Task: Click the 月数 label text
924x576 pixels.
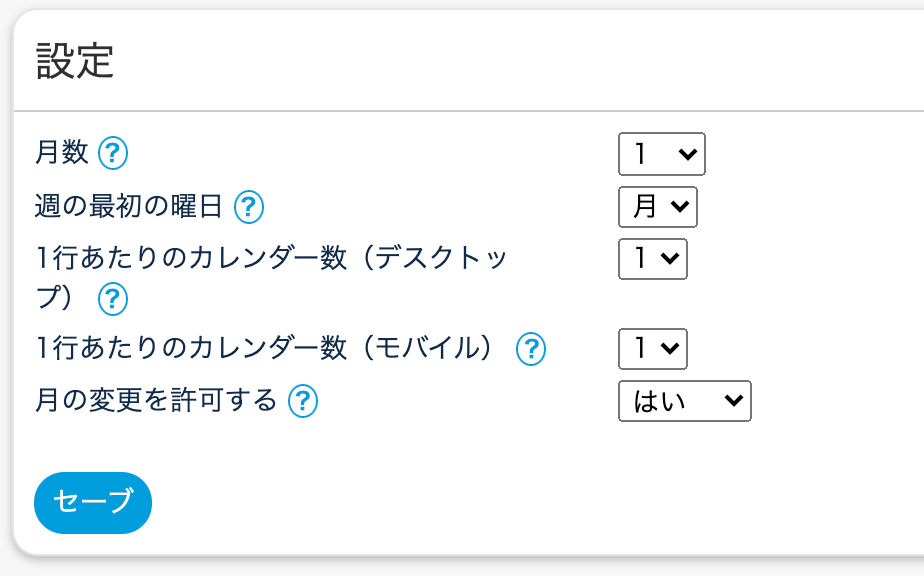Action: [x=62, y=153]
